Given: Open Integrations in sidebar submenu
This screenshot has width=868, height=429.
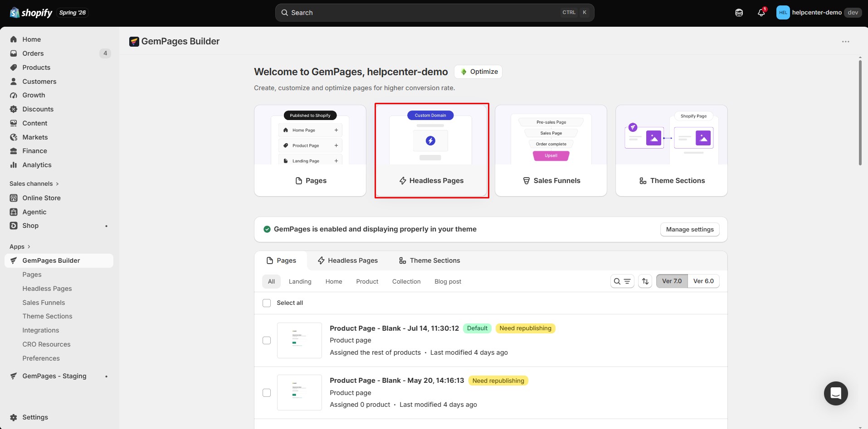Looking at the screenshot, I should [41, 330].
